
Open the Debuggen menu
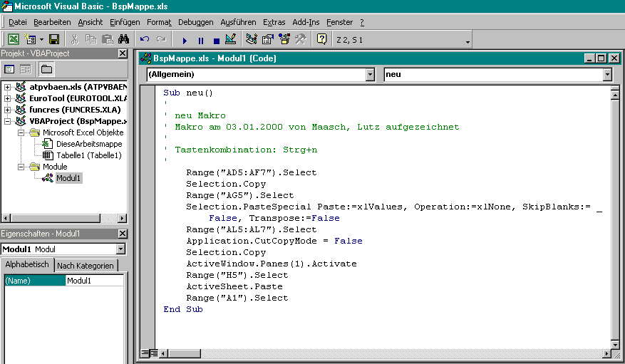point(196,22)
